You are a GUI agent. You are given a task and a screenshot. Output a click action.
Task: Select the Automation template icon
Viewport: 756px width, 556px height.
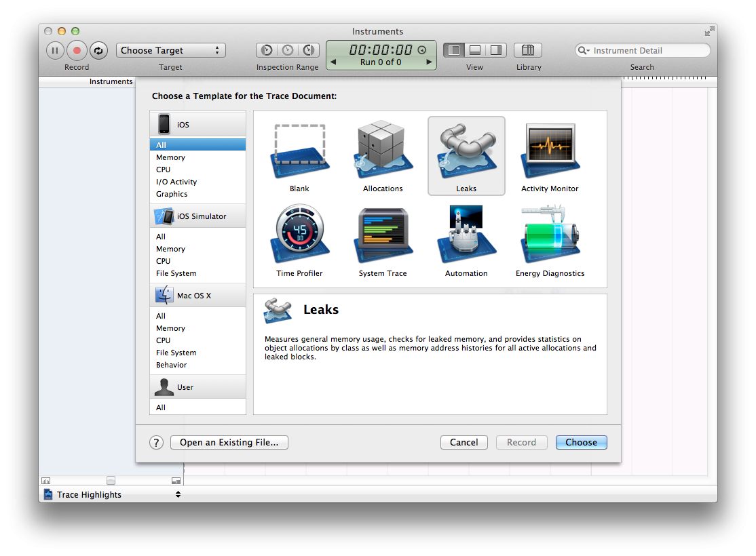[x=466, y=234]
